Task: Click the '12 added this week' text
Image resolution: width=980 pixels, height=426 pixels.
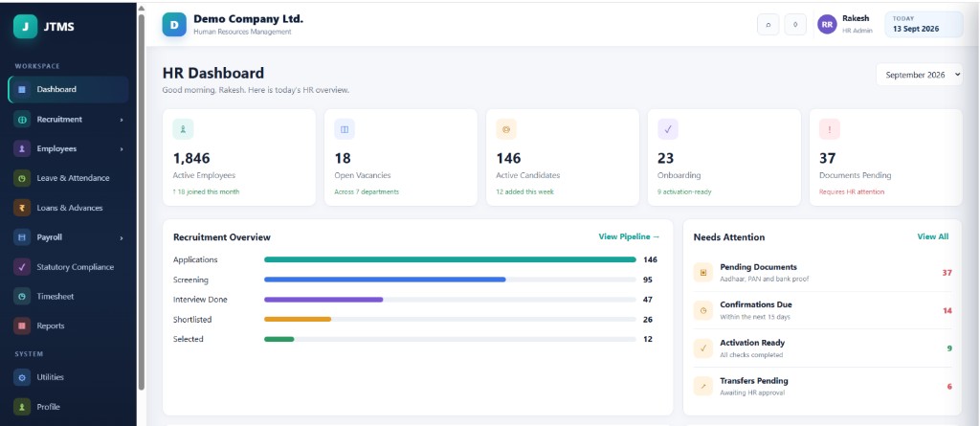Action: coord(523,192)
